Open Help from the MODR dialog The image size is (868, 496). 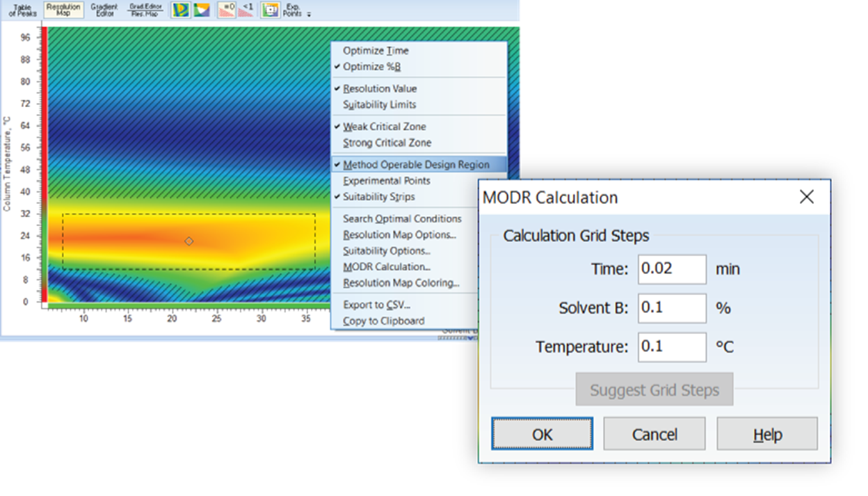766,433
